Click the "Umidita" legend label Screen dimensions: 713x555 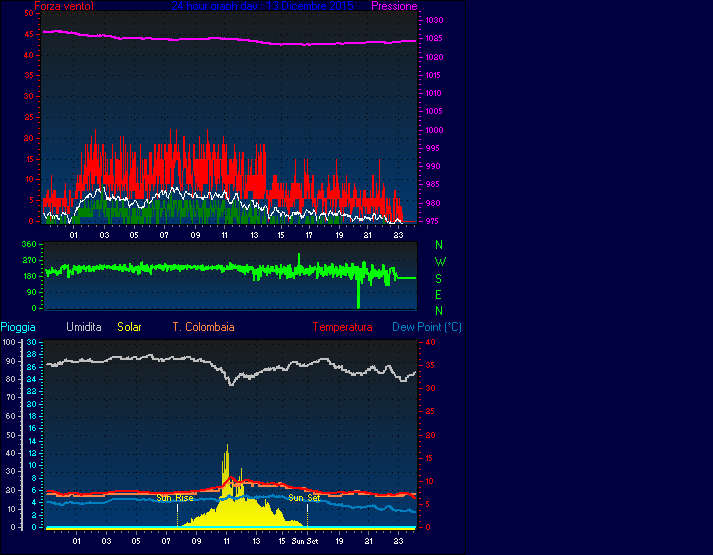click(84, 327)
